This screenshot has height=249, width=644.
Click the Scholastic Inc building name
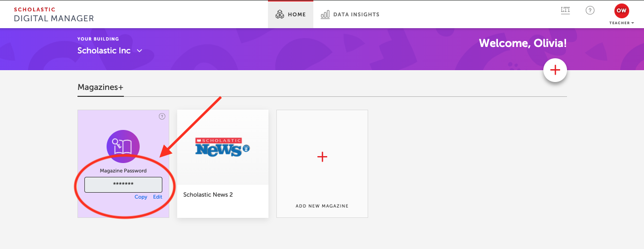point(104,51)
